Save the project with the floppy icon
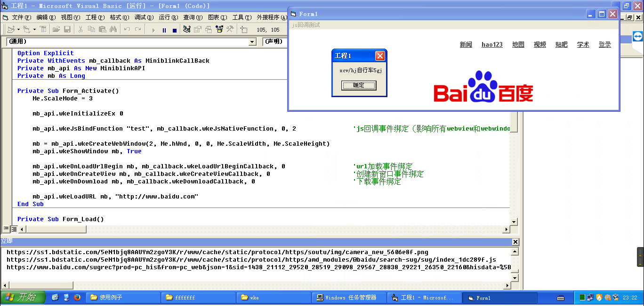Screen dimensions: 644x306 [67, 29]
